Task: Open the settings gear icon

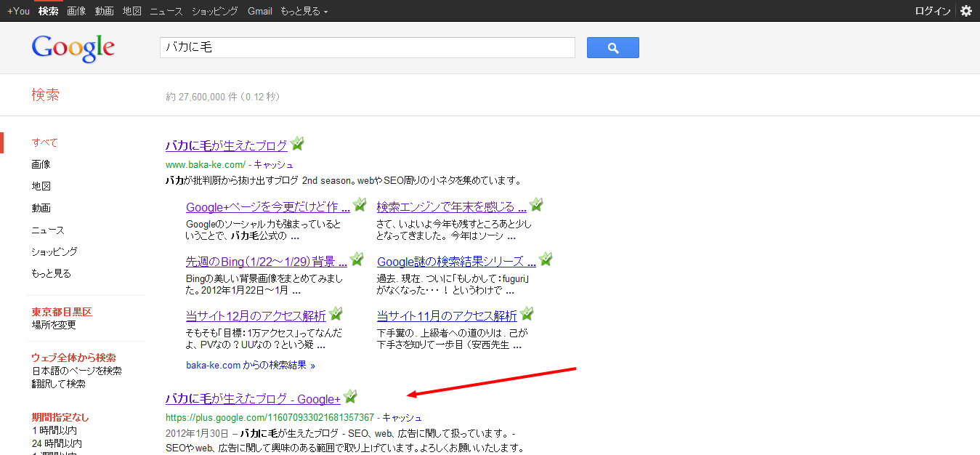Action: pyautogui.click(x=965, y=11)
